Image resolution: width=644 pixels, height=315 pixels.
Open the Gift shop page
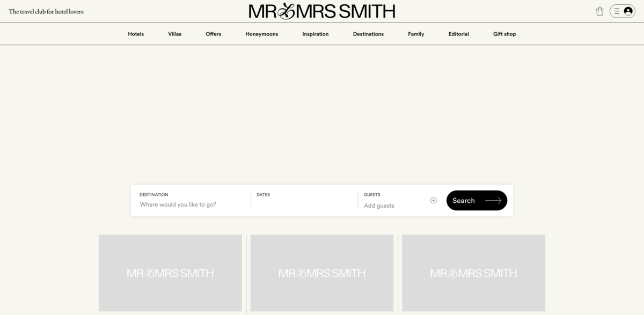[x=504, y=34]
